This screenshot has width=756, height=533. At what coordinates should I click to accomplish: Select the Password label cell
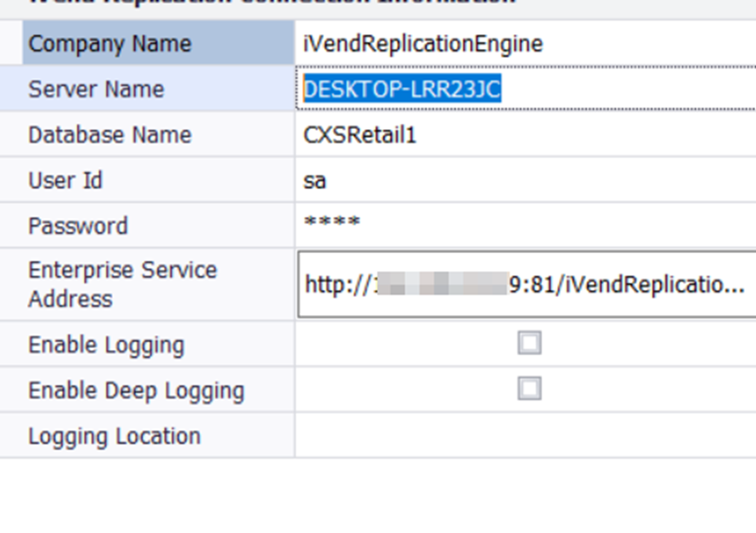click(147, 226)
